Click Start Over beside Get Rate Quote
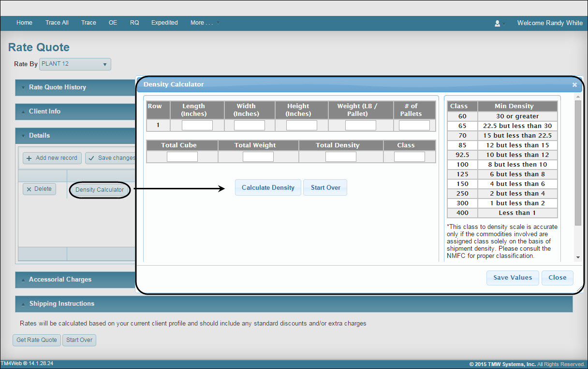The image size is (588, 369). coord(79,340)
